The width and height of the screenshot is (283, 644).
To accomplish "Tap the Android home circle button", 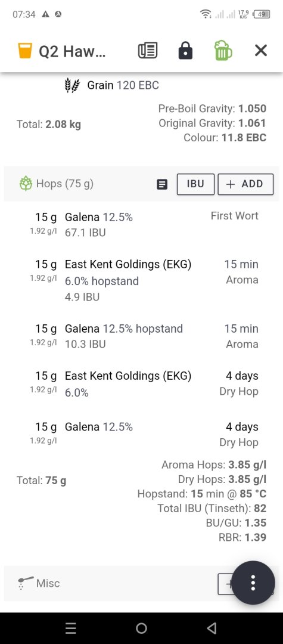I will [x=142, y=628].
